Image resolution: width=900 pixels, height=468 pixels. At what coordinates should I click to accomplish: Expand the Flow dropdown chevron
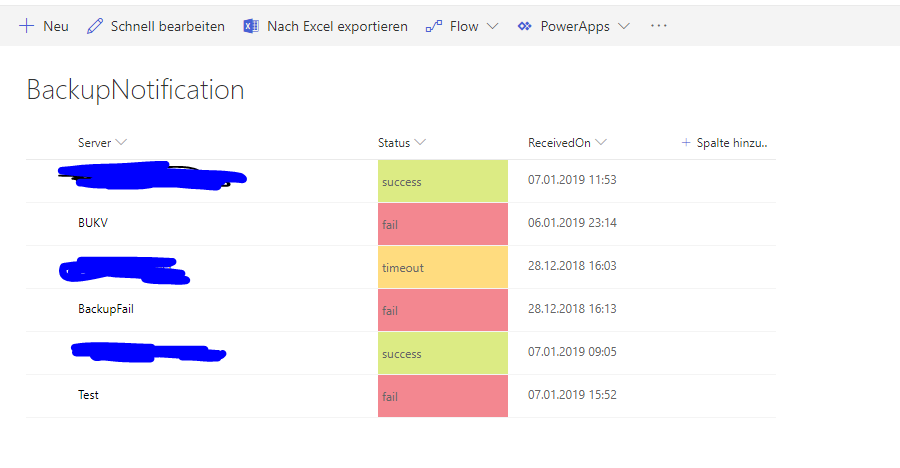tap(492, 26)
